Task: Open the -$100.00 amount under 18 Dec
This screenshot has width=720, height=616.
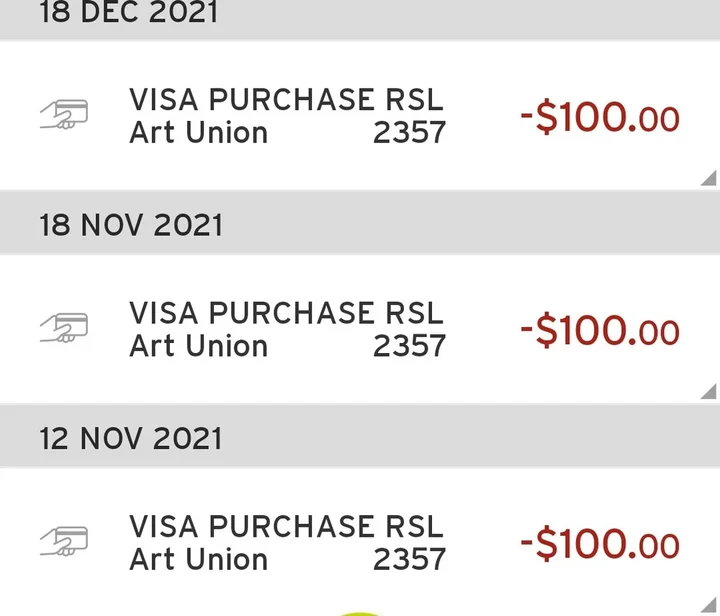Action: [599, 118]
